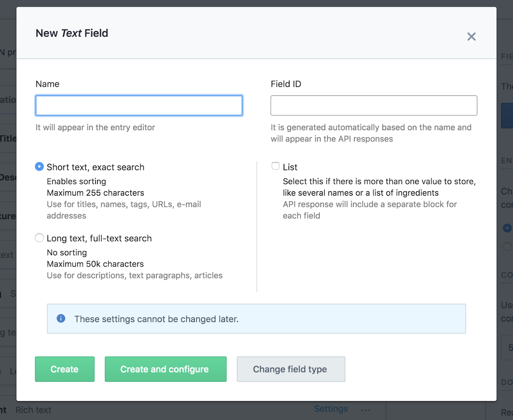Click the blue info icon in the notice
The image size is (513, 420).
[61, 318]
